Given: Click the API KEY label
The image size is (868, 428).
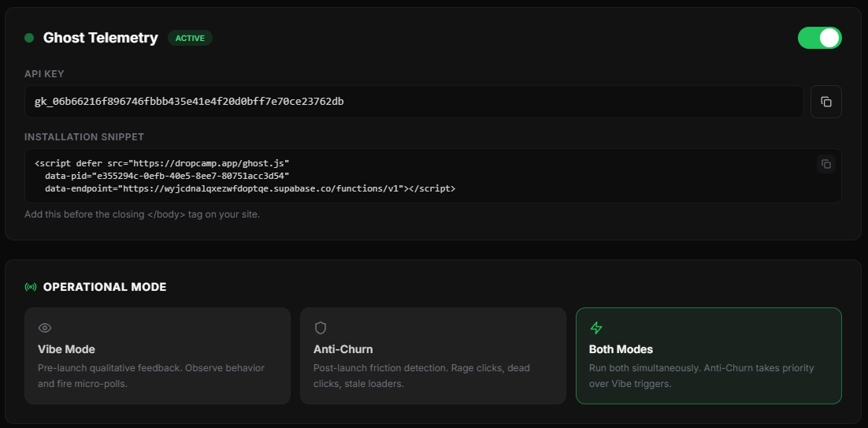Looking at the screenshot, I should 44,73.
